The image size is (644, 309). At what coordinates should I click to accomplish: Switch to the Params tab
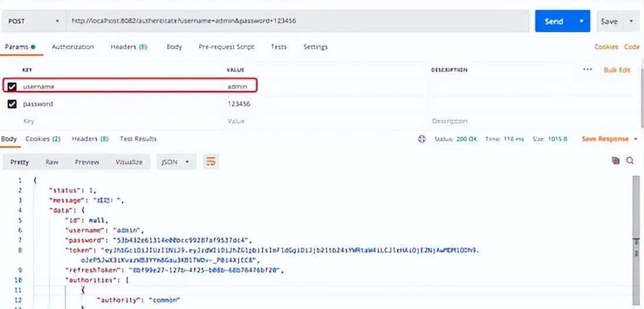point(19,47)
